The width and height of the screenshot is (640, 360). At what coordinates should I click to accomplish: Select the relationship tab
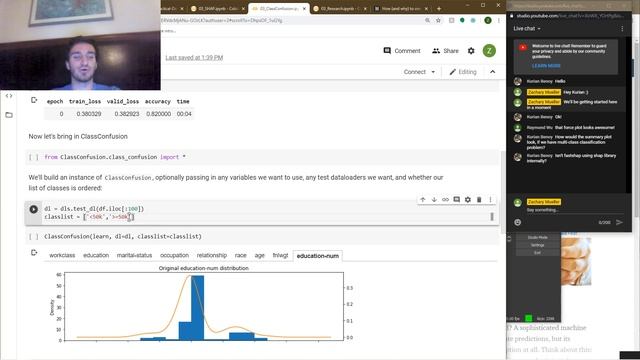point(211,256)
